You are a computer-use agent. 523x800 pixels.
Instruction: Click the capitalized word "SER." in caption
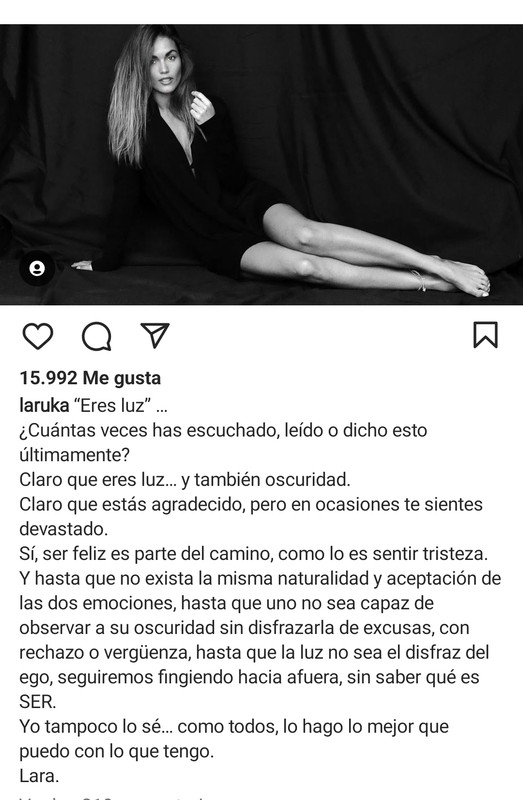(x=38, y=702)
